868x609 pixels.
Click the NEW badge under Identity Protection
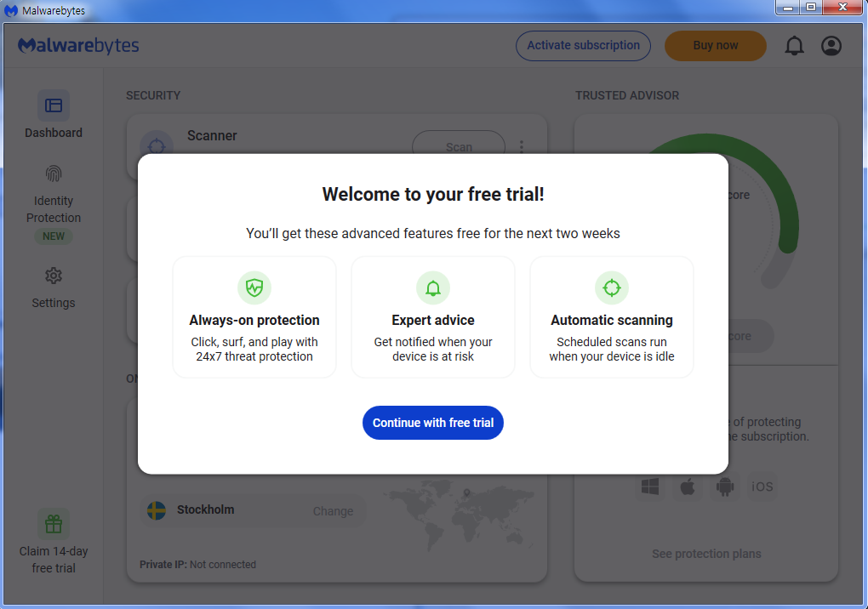pyautogui.click(x=54, y=236)
